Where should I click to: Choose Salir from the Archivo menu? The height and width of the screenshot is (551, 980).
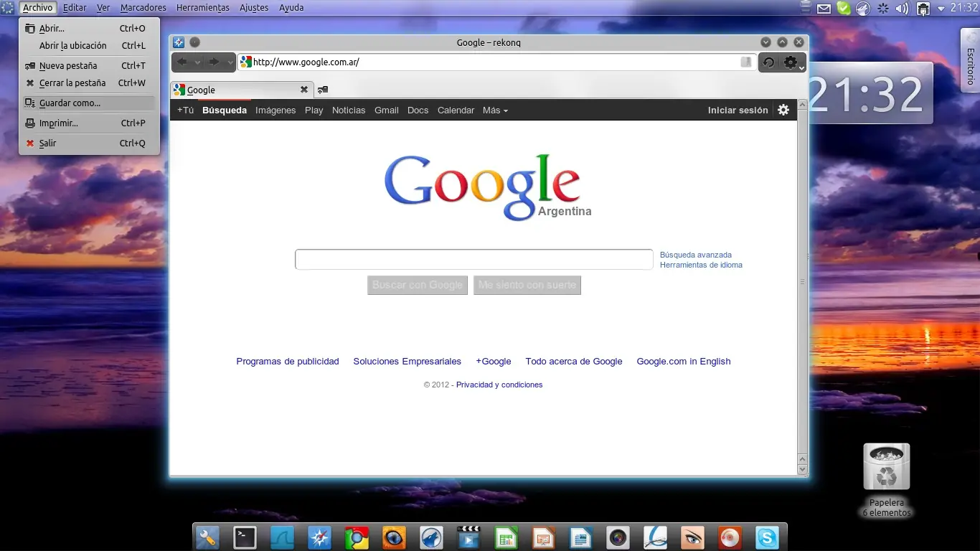[x=89, y=143]
